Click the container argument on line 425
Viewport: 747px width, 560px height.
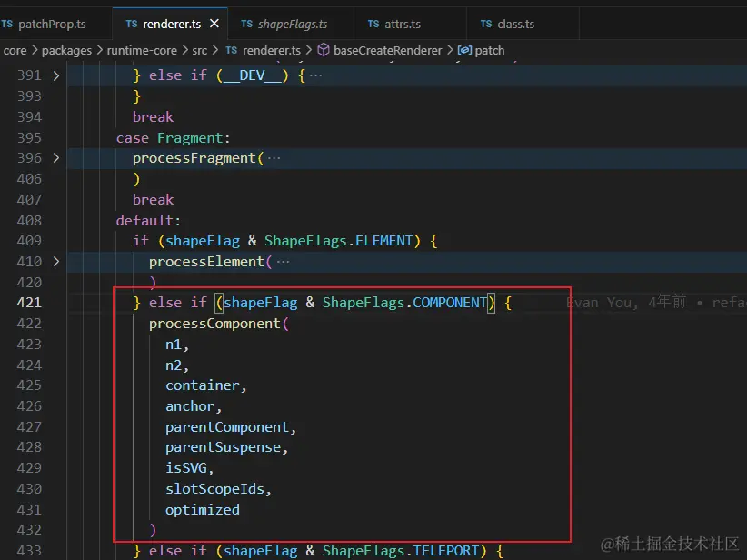(203, 385)
